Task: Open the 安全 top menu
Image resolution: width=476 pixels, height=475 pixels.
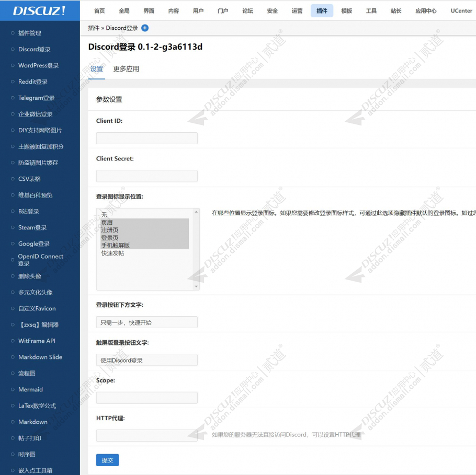Action: point(273,10)
